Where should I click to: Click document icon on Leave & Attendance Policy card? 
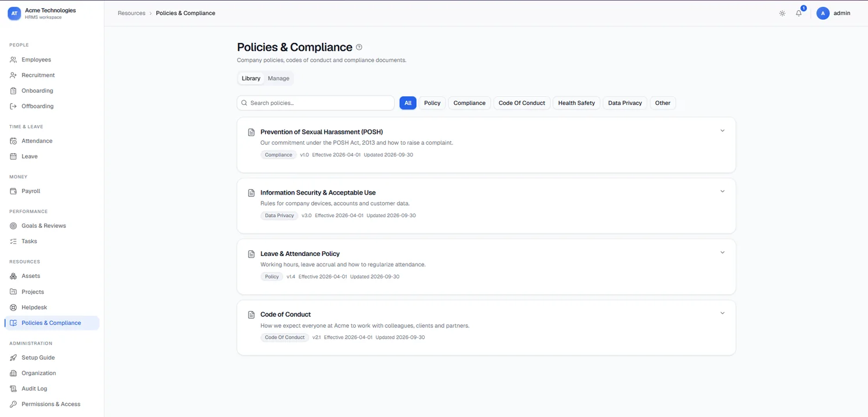pos(251,254)
